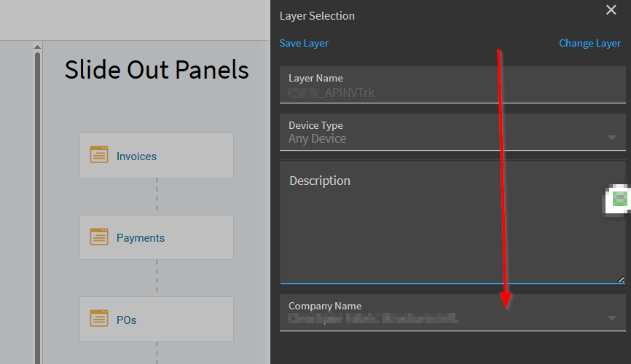Click the vertical scrollbar thumb
Viewport: 631px width, 364px height.
point(37,204)
